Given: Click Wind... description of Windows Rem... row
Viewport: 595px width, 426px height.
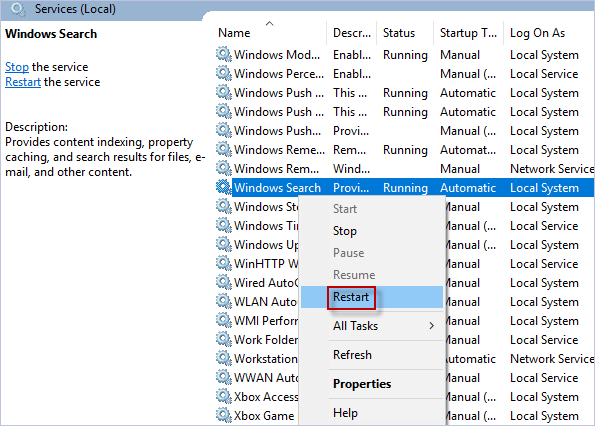Looking at the screenshot, I should pyautogui.click(x=351, y=169).
